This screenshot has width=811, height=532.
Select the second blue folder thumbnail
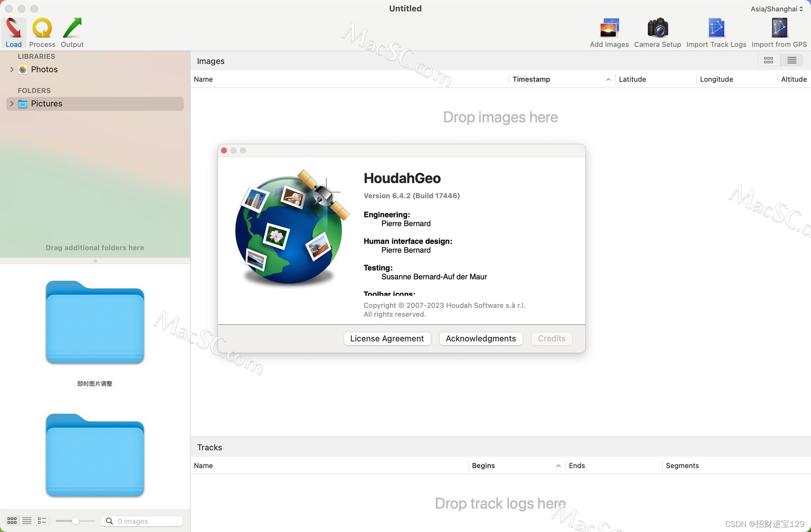pyautogui.click(x=95, y=455)
